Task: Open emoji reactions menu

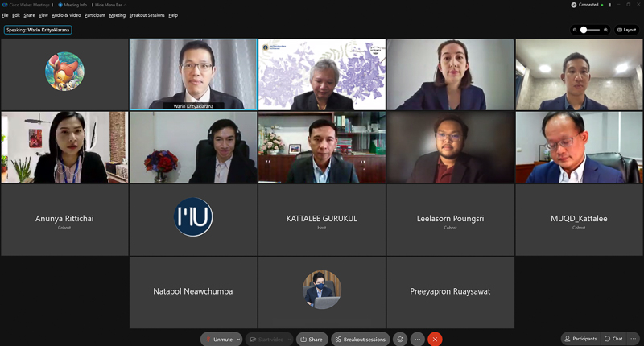Action: (x=400, y=339)
